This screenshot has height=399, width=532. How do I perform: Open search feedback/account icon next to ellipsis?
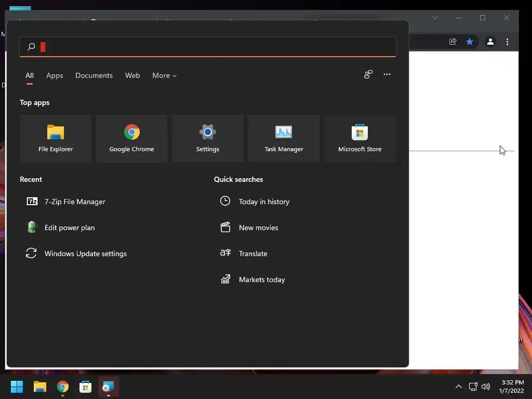[x=368, y=74]
